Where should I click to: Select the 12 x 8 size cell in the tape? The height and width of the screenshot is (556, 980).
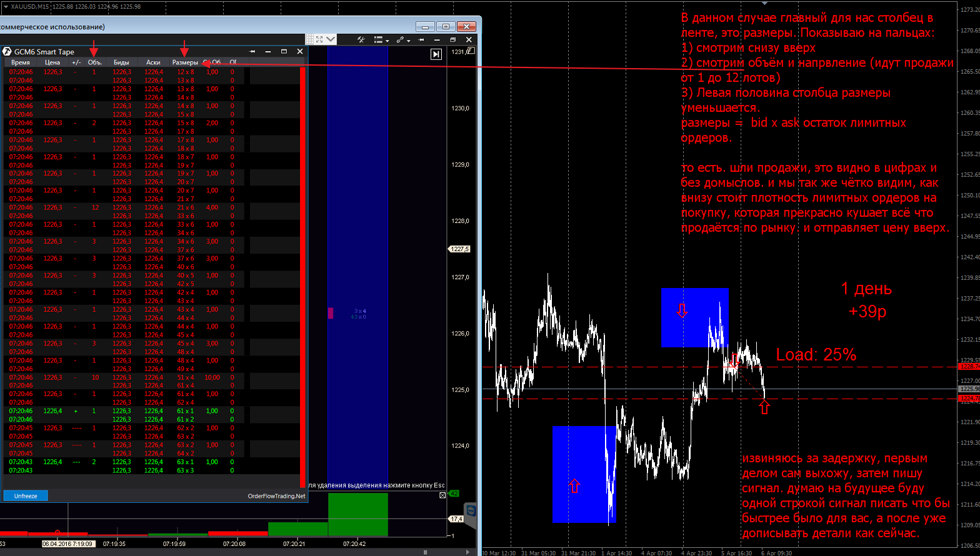(x=185, y=72)
